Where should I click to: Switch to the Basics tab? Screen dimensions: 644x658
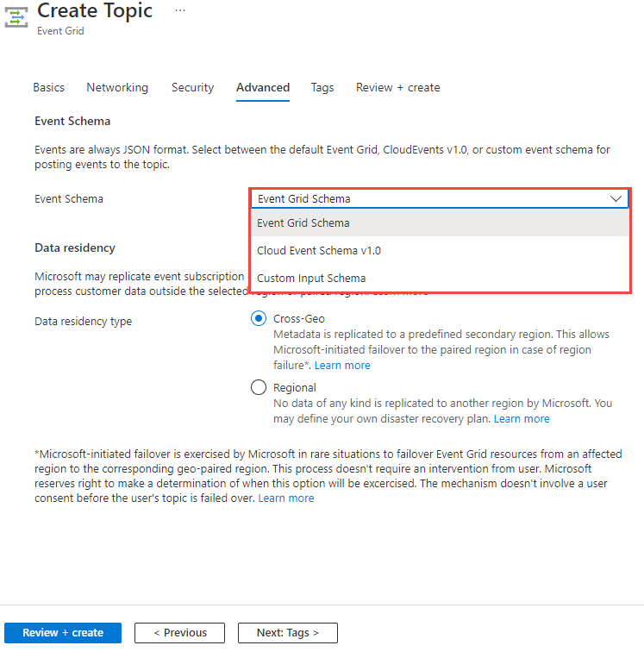48,87
